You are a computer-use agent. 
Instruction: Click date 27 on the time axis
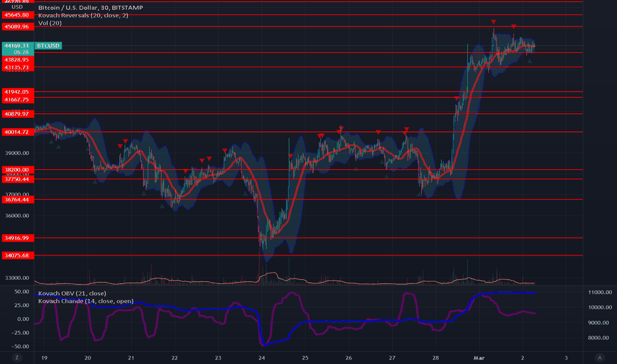click(x=392, y=357)
